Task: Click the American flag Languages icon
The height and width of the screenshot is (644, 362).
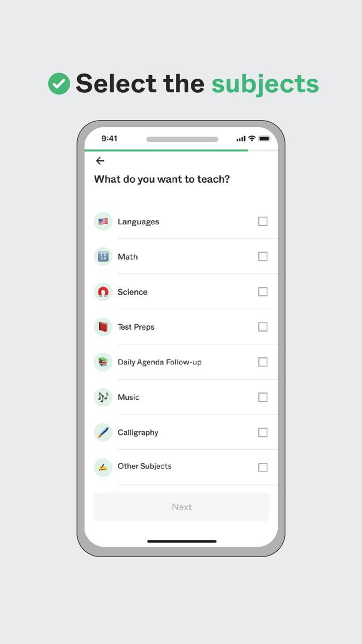Action: 103,222
